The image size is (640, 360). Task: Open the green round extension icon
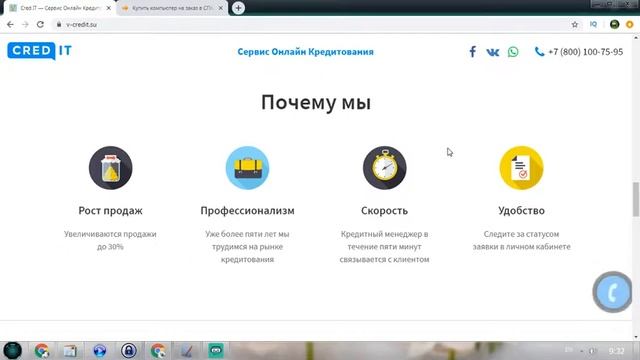[614, 24]
